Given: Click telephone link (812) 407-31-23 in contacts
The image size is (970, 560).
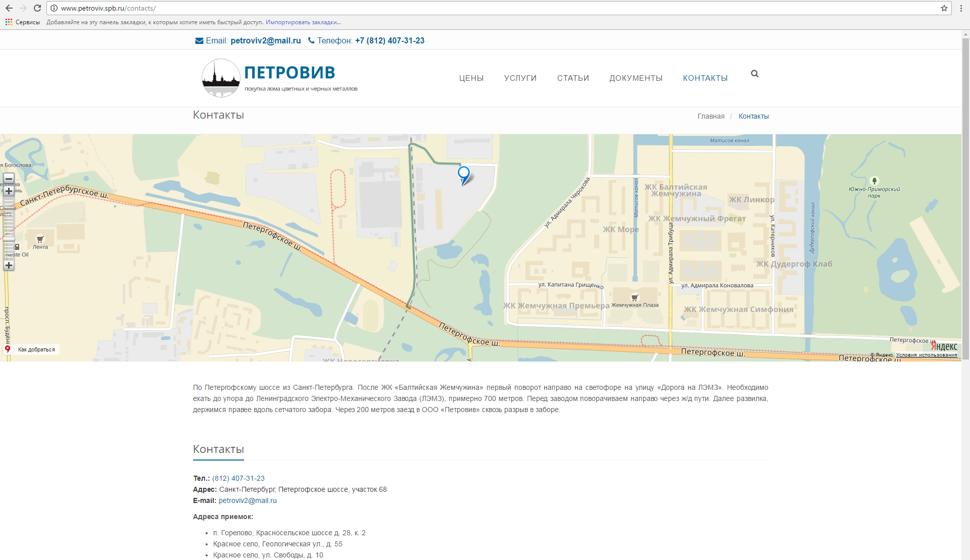Looking at the screenshot, I should tap(238, 478).
